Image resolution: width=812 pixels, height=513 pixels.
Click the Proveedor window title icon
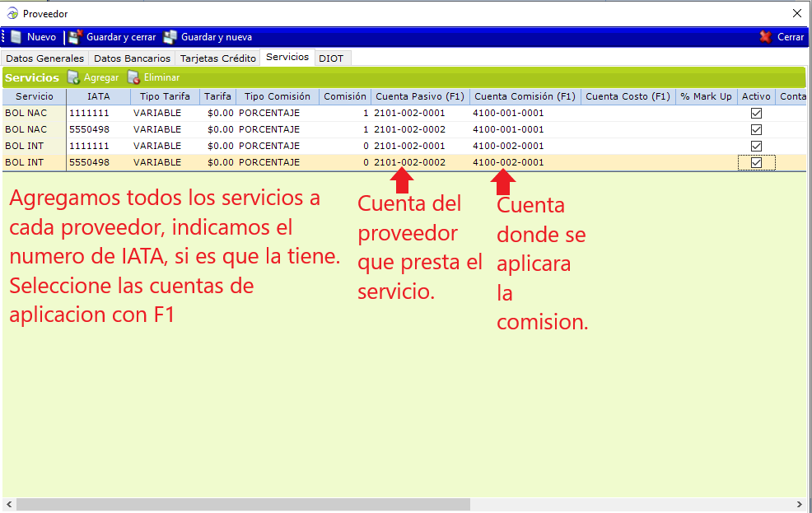[x=12, y=14]
